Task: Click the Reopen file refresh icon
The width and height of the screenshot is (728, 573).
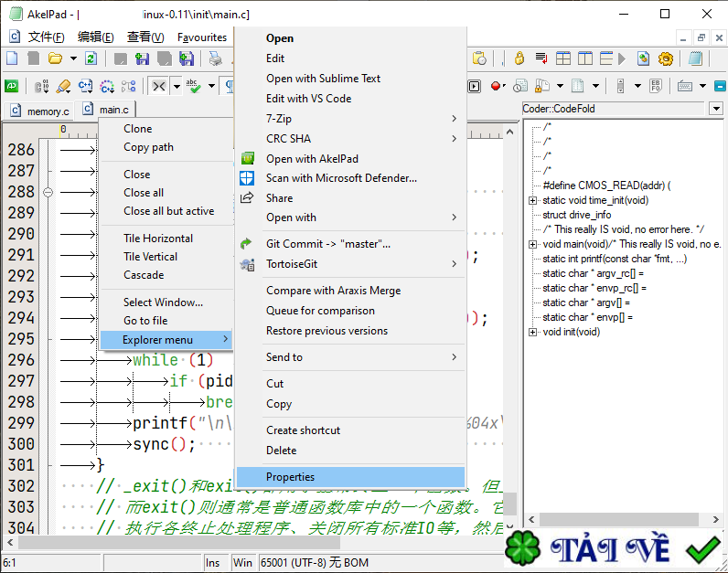Action: [91, 58]
